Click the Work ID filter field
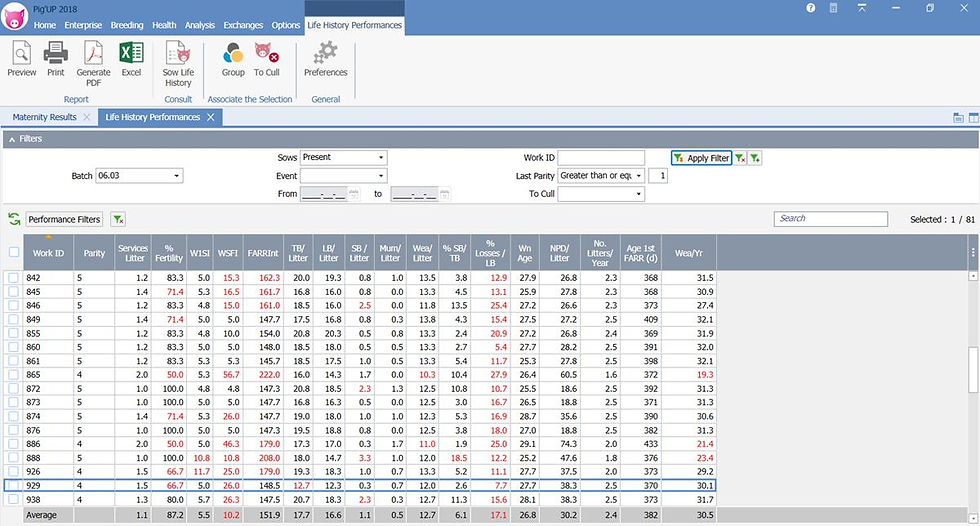The height and width of the screenshot is (526, 980). (601, 157)
